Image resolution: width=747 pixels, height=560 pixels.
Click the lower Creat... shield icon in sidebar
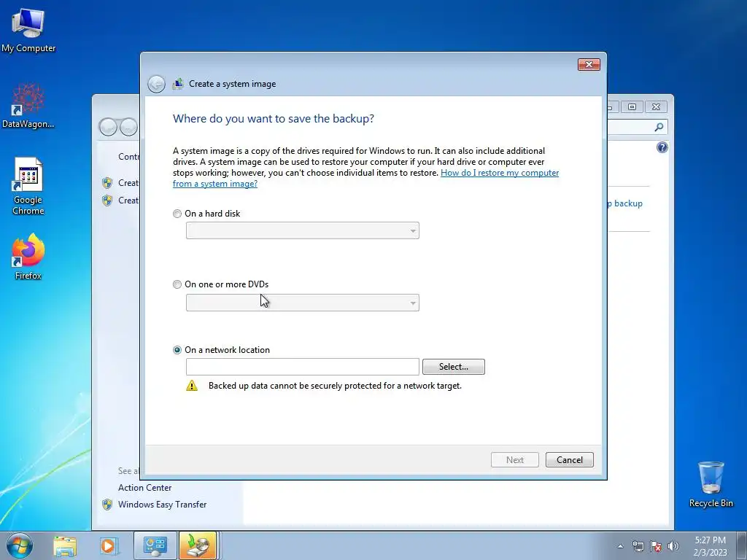coord(107,201)
